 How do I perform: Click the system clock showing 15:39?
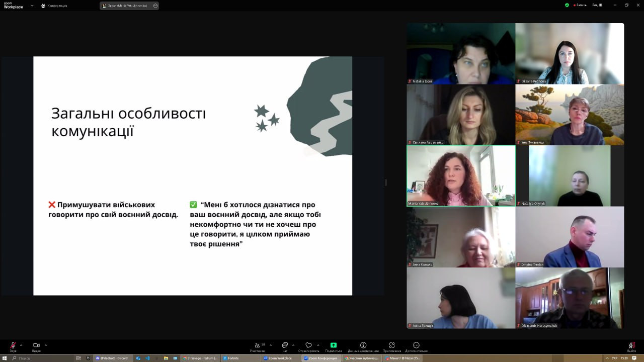pos(624,358)
